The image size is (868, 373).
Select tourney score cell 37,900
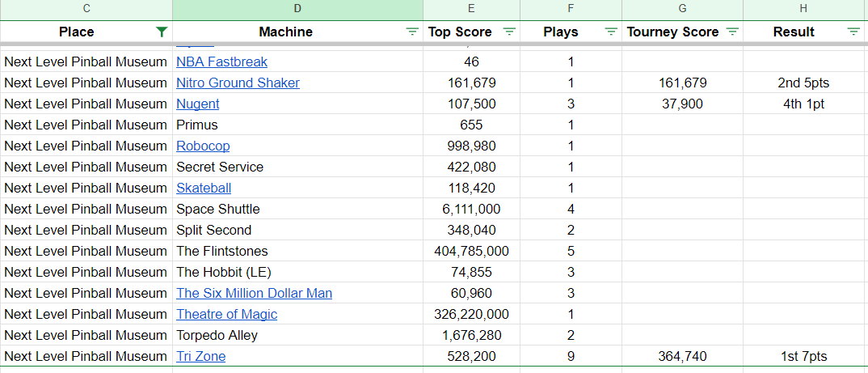[683, 104]
